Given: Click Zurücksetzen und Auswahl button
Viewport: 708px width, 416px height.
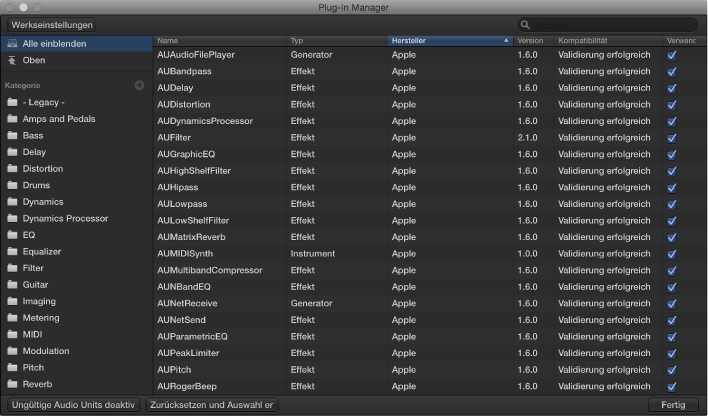Looking at the screenshot, I should pos(212,405).
